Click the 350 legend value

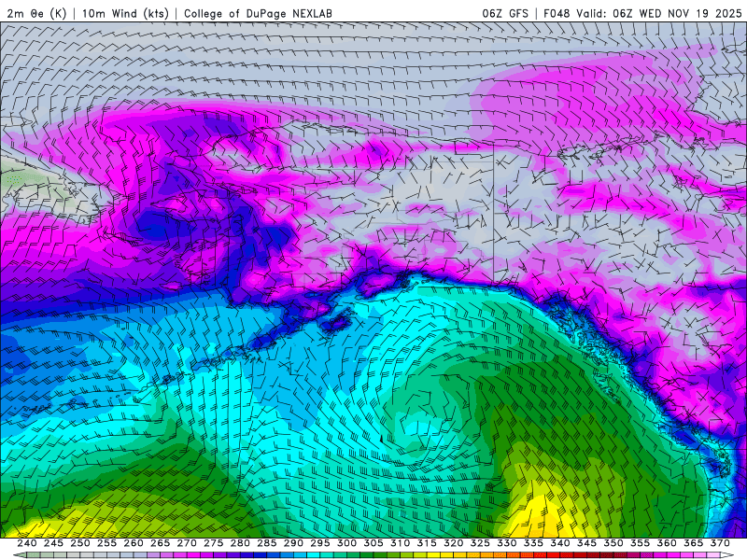click(x=613, y=543)
